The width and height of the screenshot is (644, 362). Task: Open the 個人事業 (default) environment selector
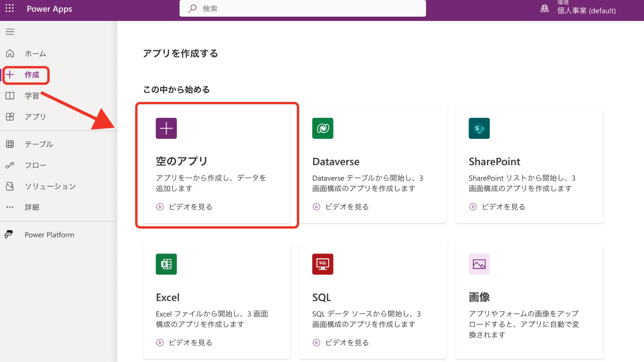[x=586, y=10]
